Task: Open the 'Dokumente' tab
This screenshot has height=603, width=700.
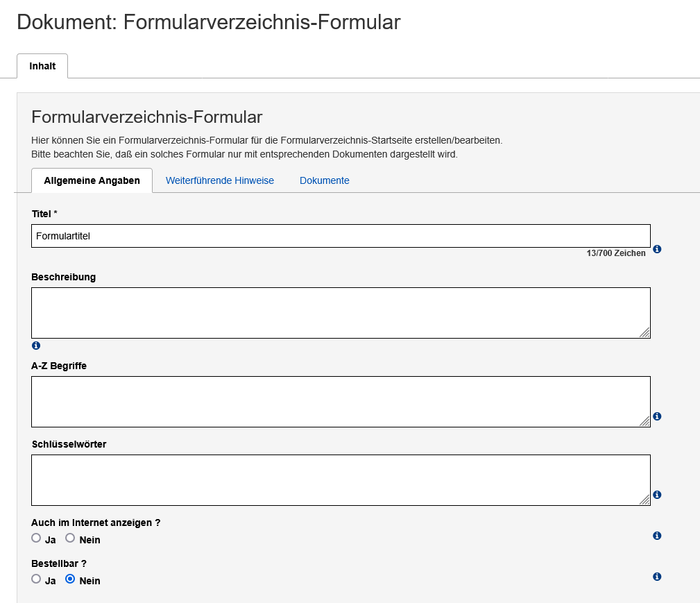Action: click(x=324, y=180)
